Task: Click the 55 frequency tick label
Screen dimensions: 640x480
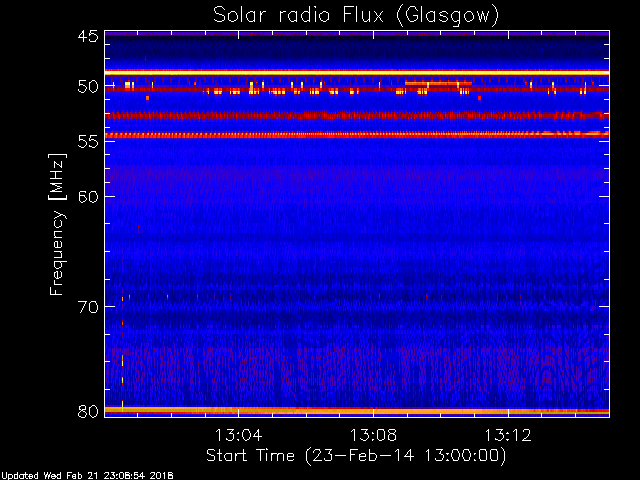Action: (x=88, y=142)
